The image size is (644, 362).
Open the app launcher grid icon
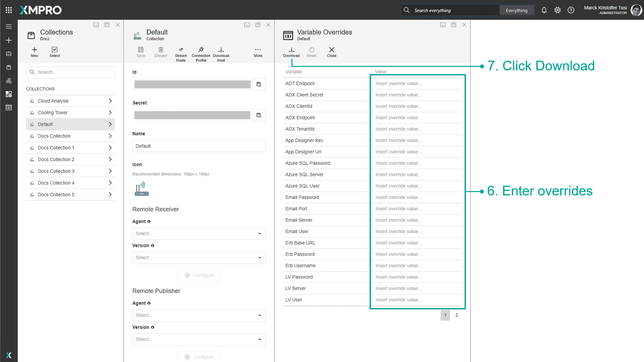9,10
